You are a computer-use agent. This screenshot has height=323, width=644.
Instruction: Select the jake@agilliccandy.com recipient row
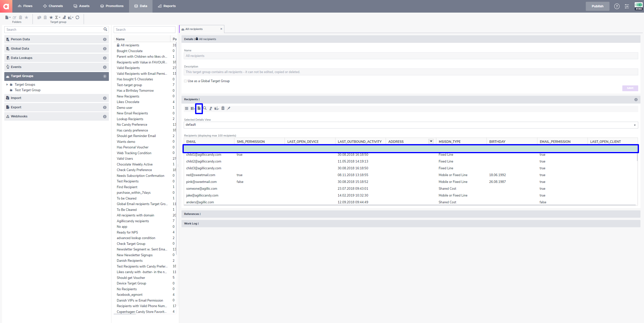click(410, 196)
